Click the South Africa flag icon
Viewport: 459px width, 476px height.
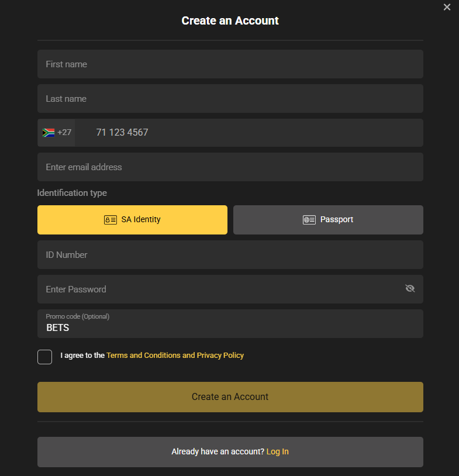coord(49,133)
